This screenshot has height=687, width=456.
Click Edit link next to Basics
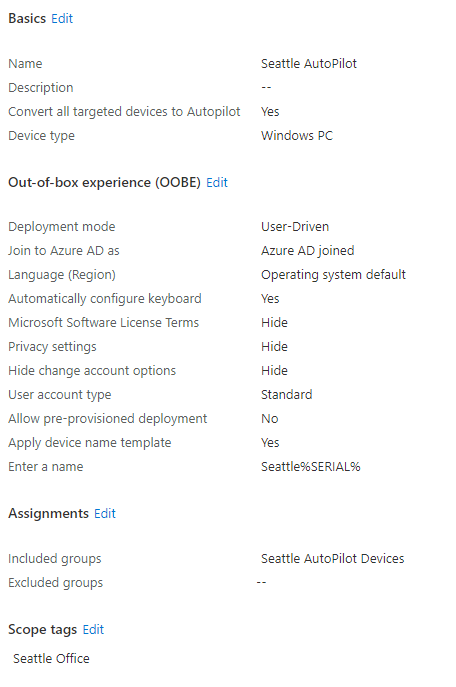[62, 18]
